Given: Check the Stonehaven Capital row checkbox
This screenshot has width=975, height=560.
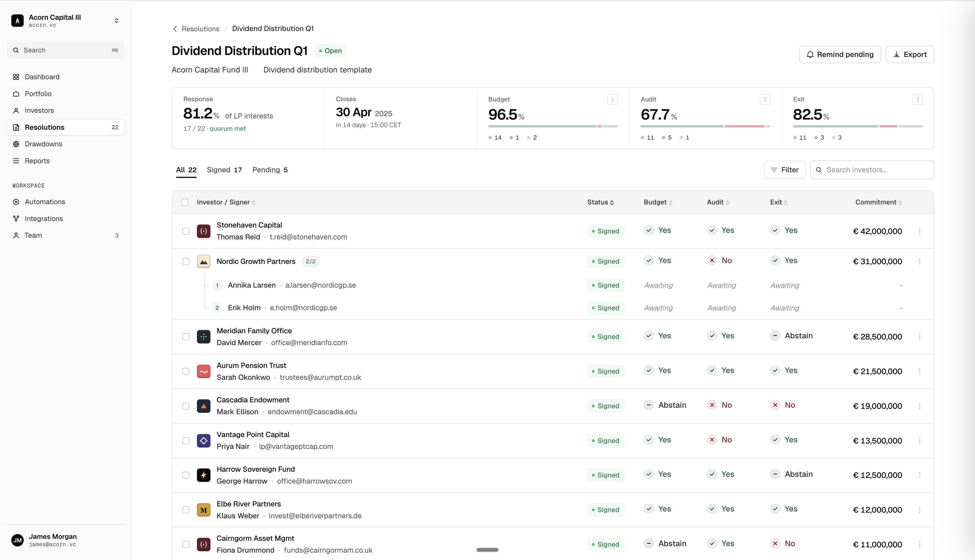Looking at the screenshot, I should pos(186,231).
